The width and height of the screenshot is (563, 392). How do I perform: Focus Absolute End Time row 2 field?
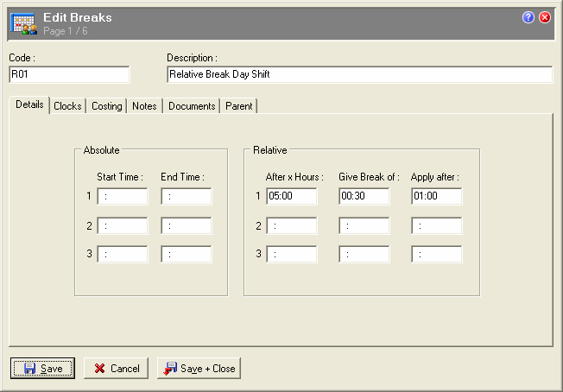coord(187,226)
